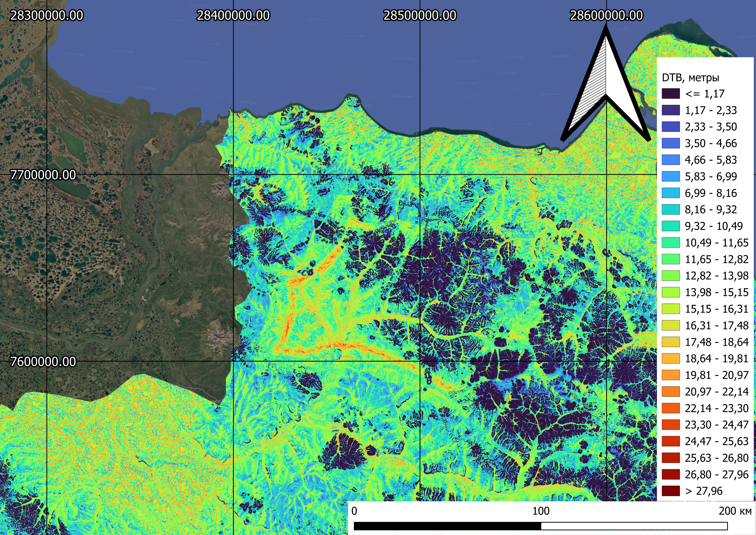This screenshot has width=756, height=535.
Task: Click the 7600000.00 northing label
Action: (x=43, y=362)
